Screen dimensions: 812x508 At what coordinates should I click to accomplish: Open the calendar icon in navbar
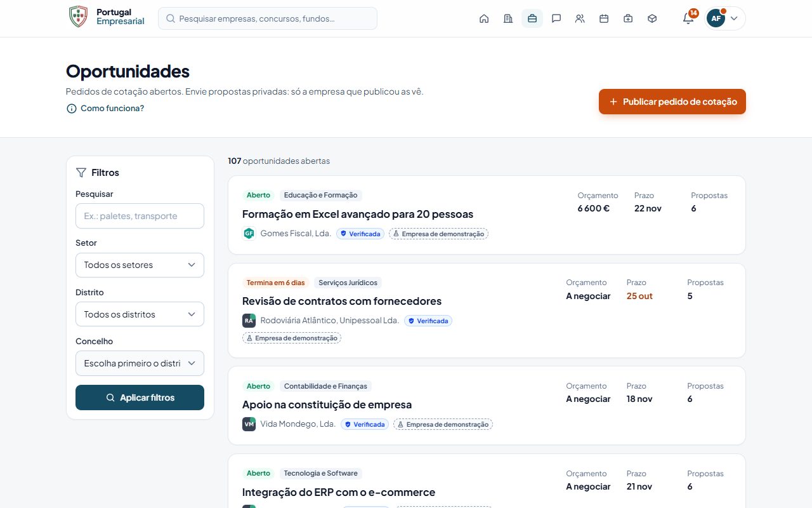[604, 18]
